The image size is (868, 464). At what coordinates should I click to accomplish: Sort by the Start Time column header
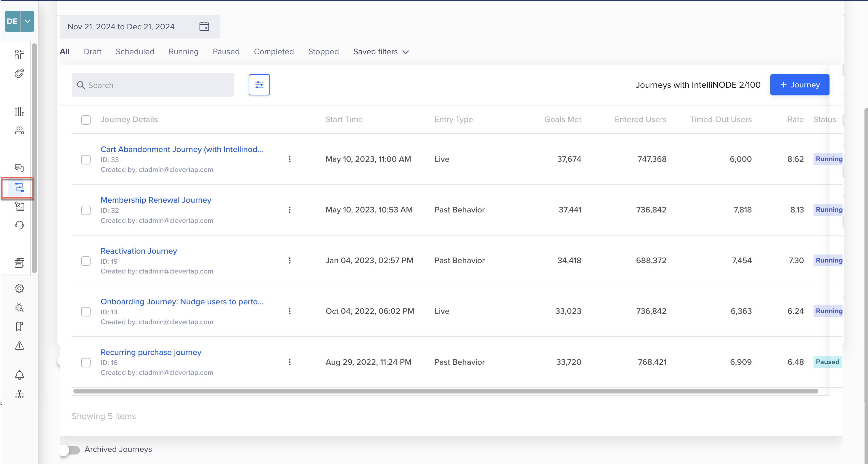tap(344, 119)
